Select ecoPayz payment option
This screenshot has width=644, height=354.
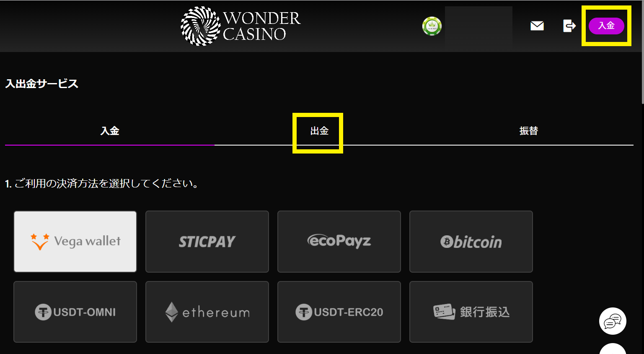click(x=339, y=242)
